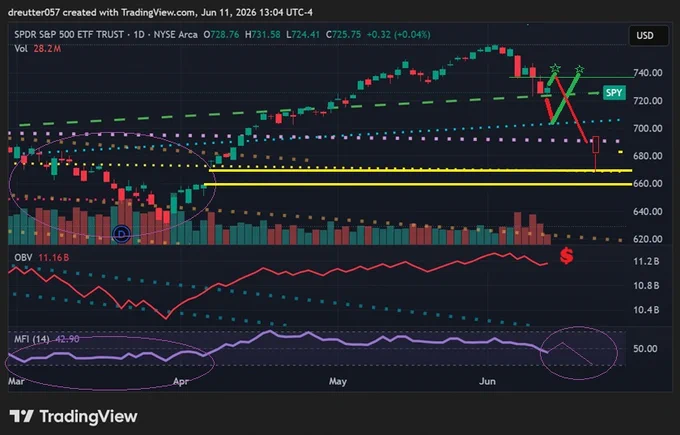The image size is (680, 435).
Task: Click the 660.00 price axis label
Action: coord(648,183)
